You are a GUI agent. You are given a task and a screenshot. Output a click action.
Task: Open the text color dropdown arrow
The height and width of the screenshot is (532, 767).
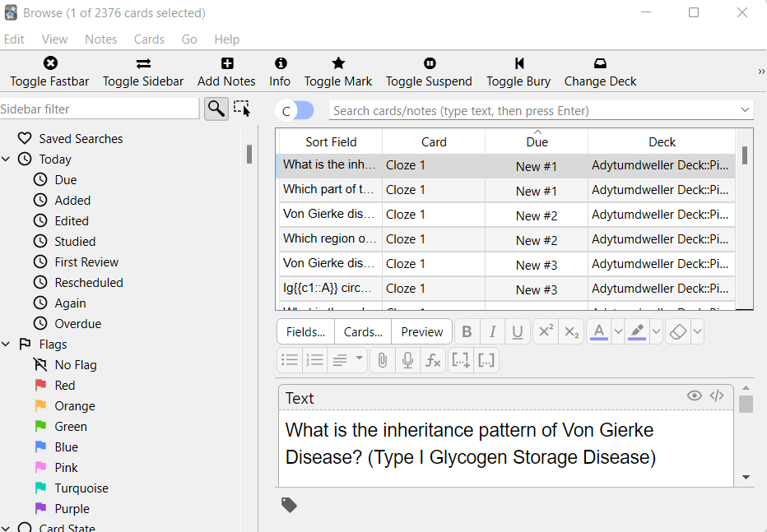[618, 332]
